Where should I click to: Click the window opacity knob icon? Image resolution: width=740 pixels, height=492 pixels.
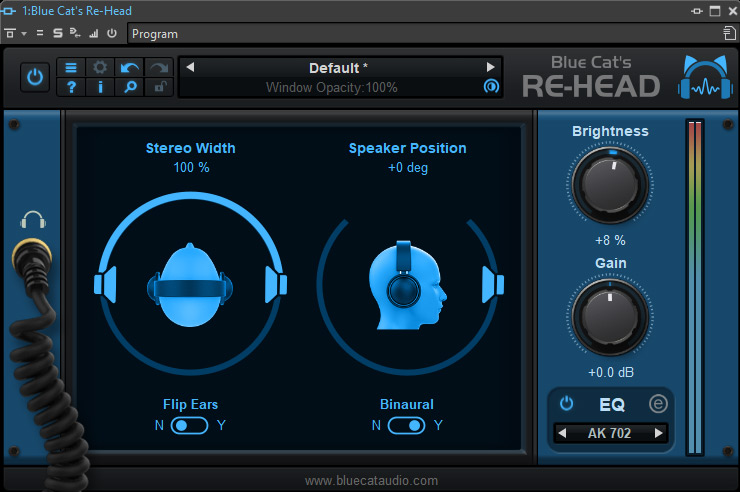(x=490, y=87)
